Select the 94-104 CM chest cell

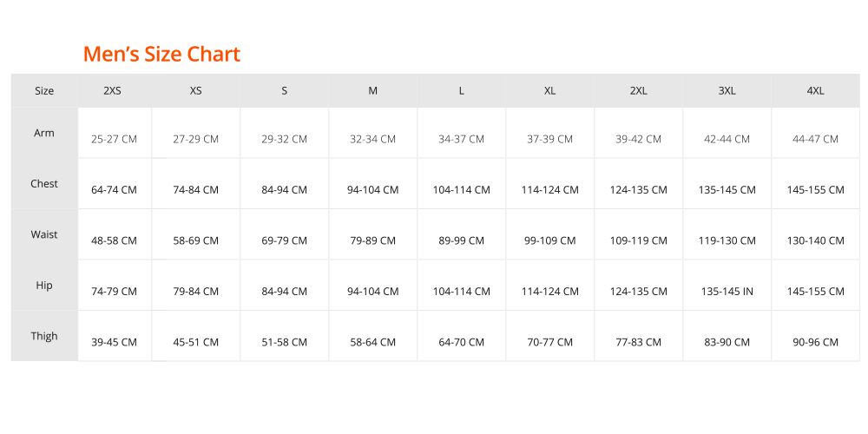coord(373,190)
